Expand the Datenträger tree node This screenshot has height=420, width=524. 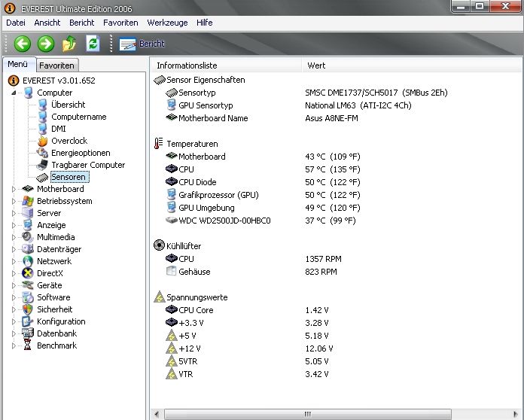(x=14, y=249)
